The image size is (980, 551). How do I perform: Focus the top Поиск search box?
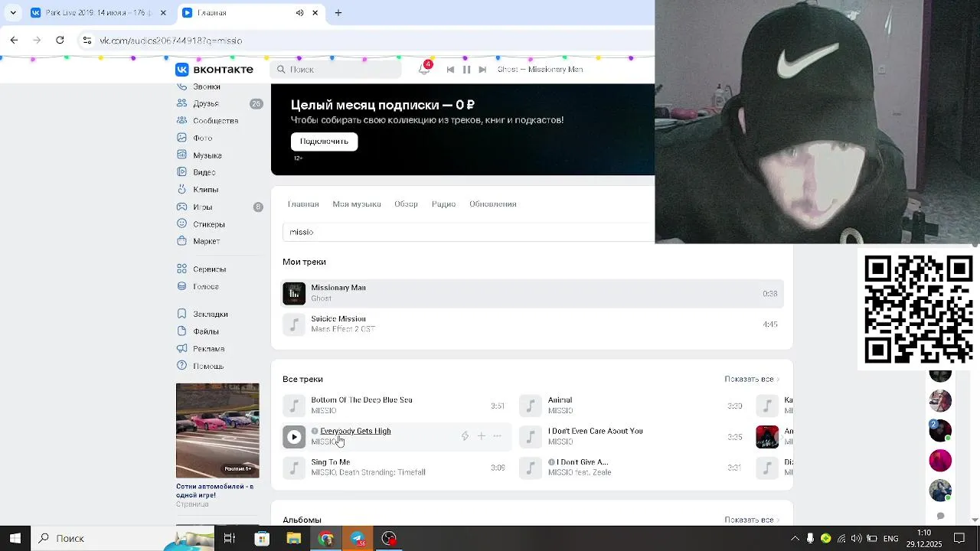[336, 69]
